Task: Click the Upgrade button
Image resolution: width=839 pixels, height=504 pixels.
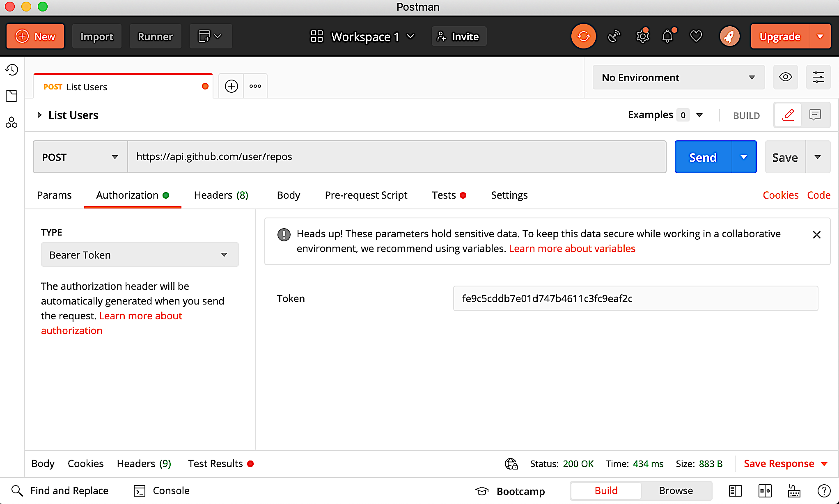Action: coord(780,37)
